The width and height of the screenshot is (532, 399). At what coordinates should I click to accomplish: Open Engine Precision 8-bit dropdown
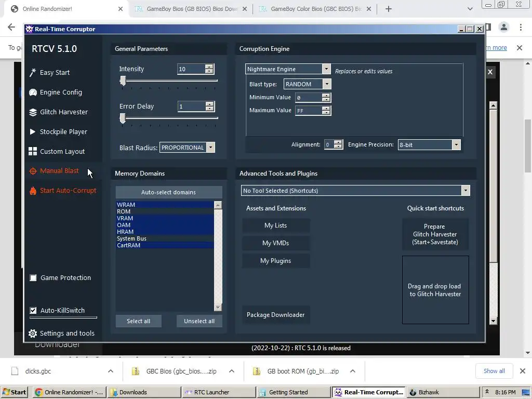pyautogui.click(x=456, y=145)
